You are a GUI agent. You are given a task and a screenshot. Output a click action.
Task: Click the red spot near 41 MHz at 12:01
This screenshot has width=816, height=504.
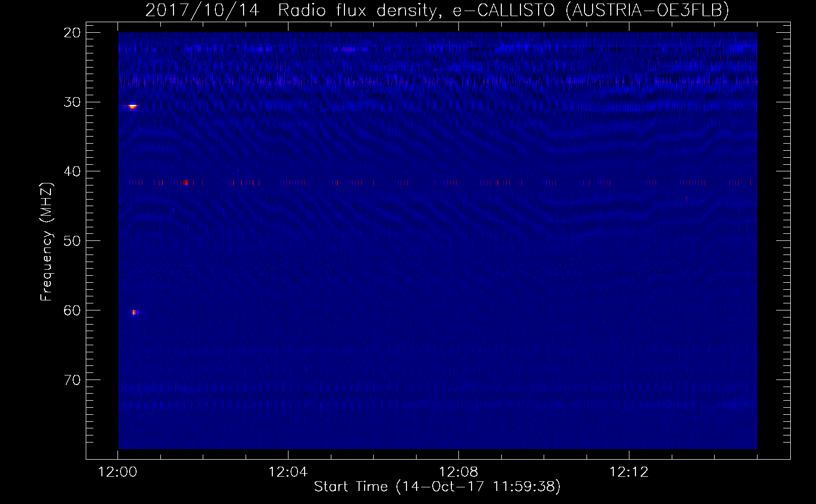[186, 182]
